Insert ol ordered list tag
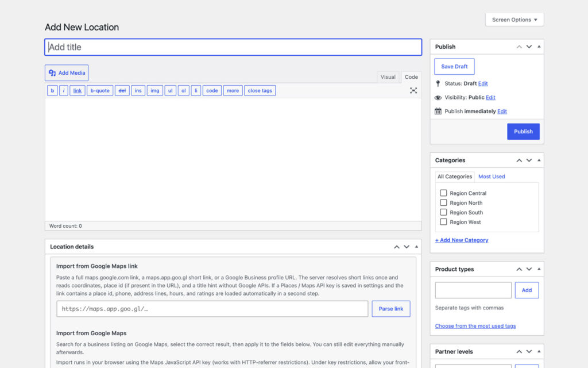 tap(183, 90)
